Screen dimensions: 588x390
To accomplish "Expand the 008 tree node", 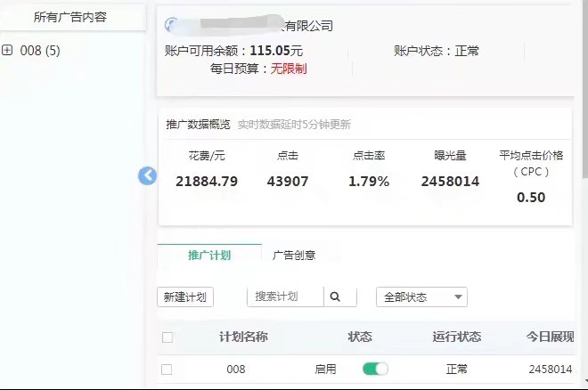I will (7, 50).
